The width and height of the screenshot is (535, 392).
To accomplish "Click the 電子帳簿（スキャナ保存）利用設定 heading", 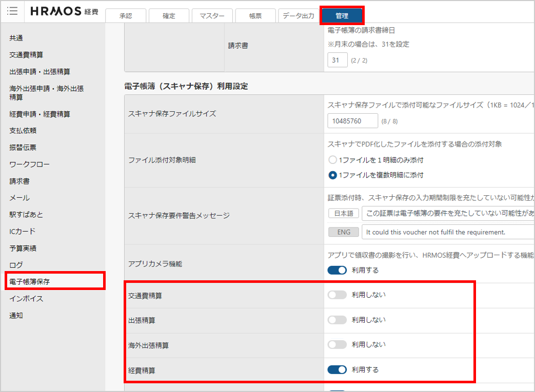I will 186,86.
